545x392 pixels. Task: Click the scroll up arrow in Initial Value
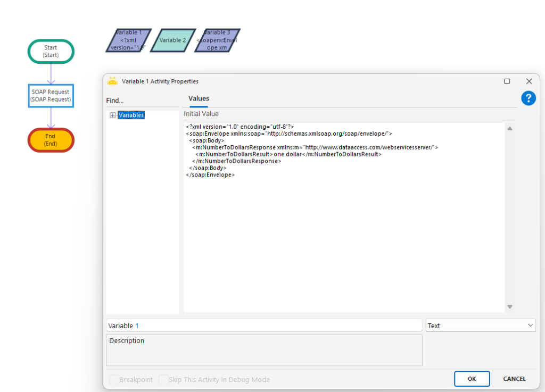pos(510,129)
